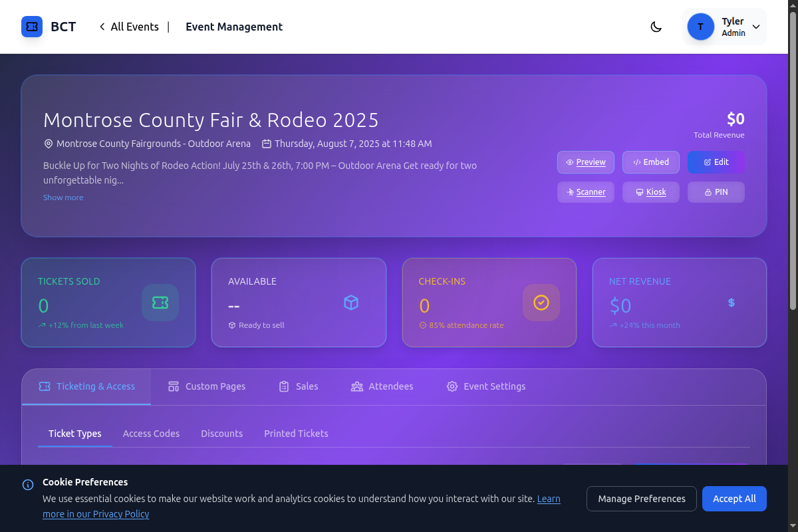Click the page vertical scrollbar

(x=793, y=160)
